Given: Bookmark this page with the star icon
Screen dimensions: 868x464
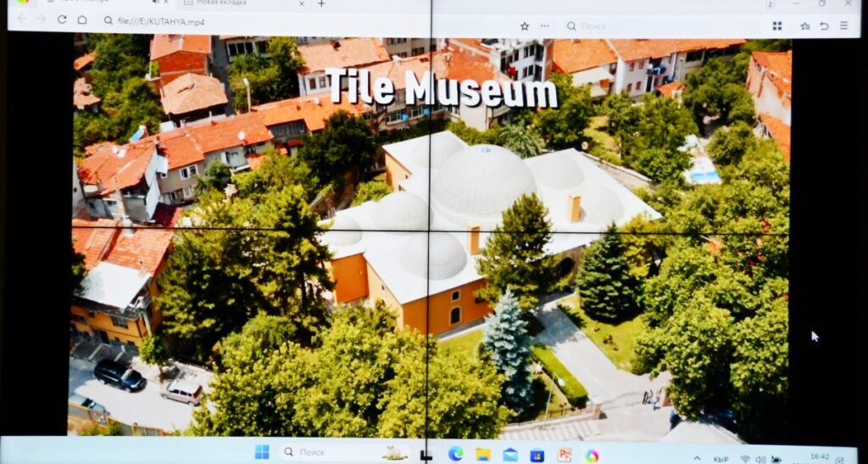Looking at the screenshot, I should [524, 26].
